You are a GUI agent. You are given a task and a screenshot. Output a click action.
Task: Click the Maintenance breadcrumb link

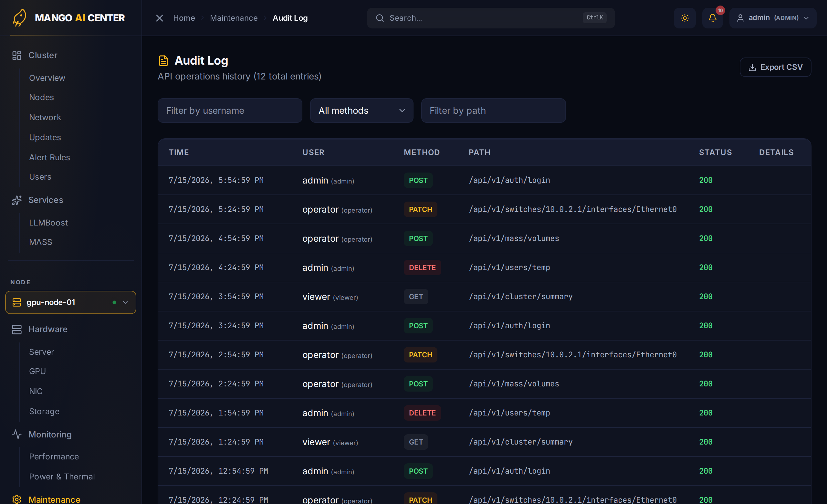click(x=234, y=18)
